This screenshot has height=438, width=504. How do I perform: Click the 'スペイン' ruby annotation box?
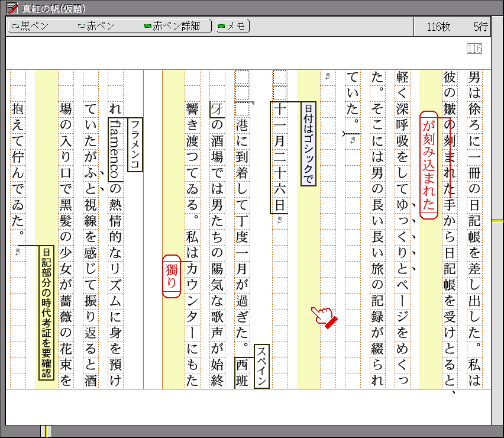pyautogui.click(x=261, y=366)
